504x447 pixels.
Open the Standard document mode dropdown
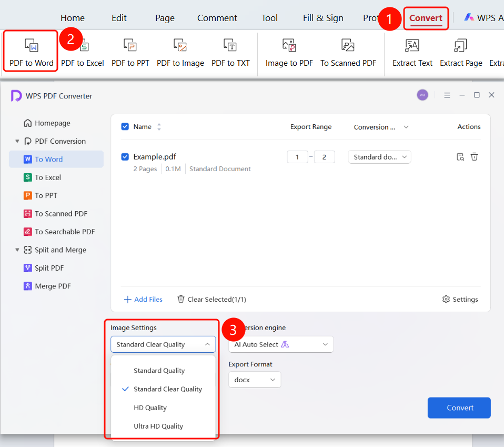[380, 157]
